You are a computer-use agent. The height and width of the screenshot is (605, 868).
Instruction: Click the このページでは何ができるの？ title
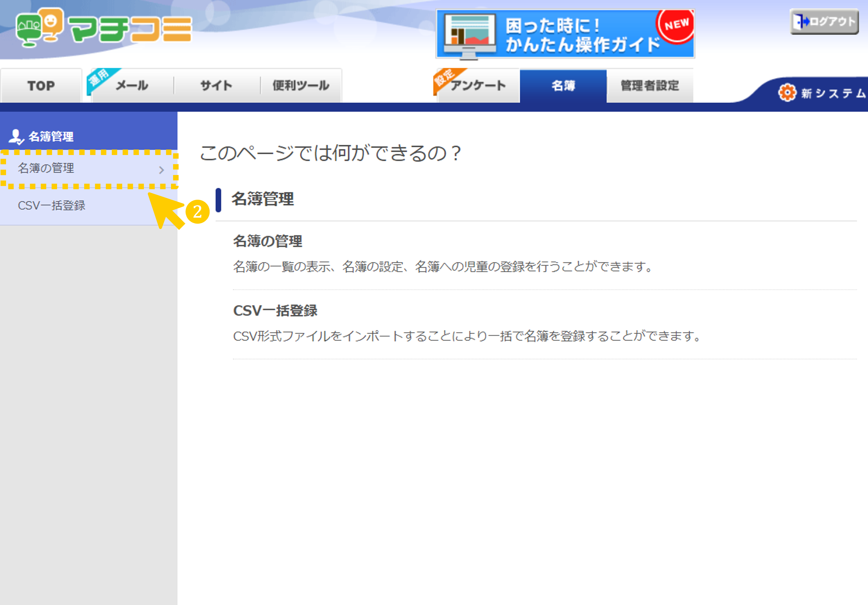click(x=330, y=153)
